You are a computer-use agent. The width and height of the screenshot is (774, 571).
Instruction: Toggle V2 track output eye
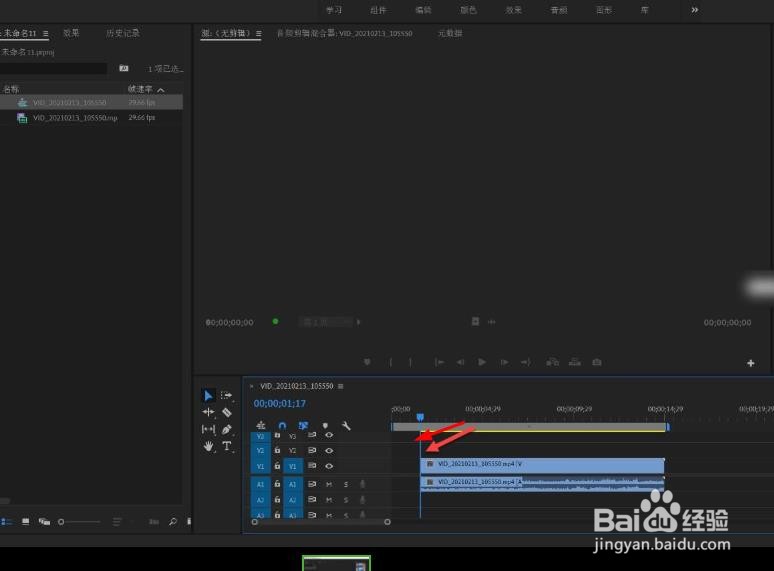pyautogui.click(x=329, y=451)
